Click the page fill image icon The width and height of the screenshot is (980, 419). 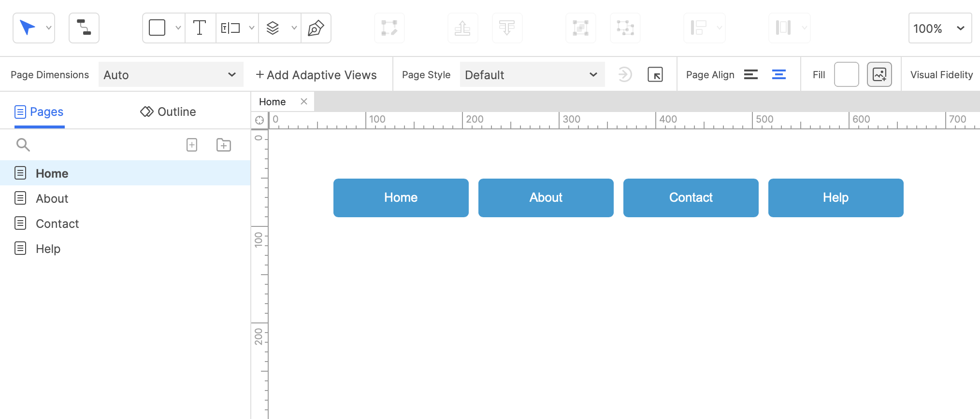[879, 75]
